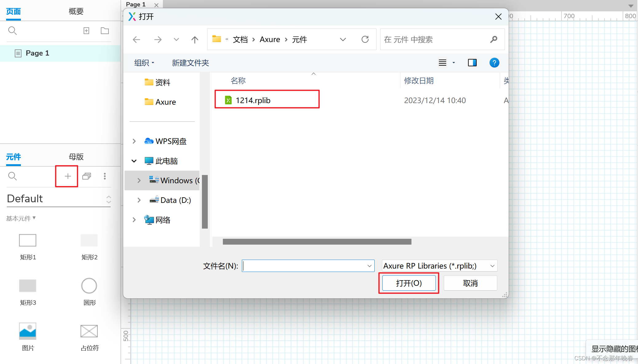Select the Image (图片) widget
The image size is (638, 364).
[28, 331]
